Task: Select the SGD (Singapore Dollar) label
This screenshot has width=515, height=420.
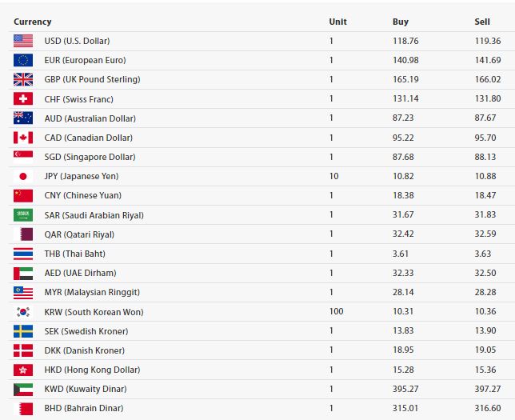Action: tap(90, 157)
